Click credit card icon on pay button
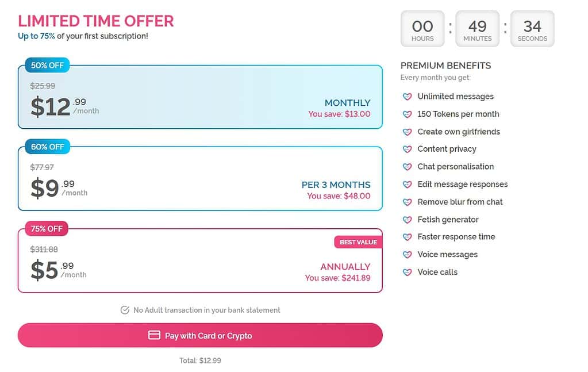This screenshot has width=588, height=372. (x=154, y=335)
